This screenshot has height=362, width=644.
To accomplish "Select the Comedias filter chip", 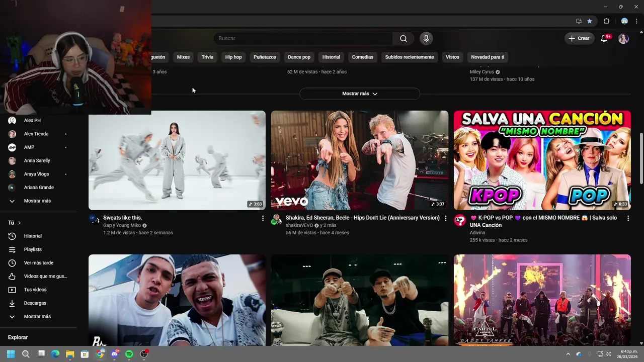I will [363, 57].
